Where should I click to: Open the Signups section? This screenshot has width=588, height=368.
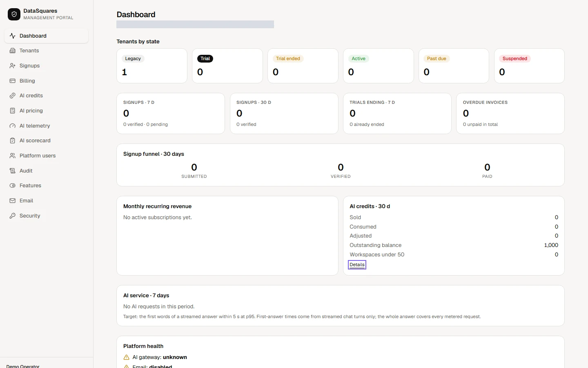(x=46, y=66)
